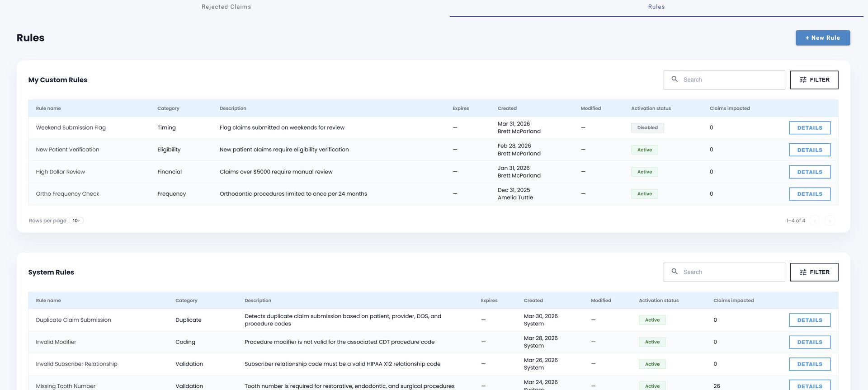Open the FILTER sliders icon for System Rules
This screenshot has height=390, width=868.
tap(803, 273)
